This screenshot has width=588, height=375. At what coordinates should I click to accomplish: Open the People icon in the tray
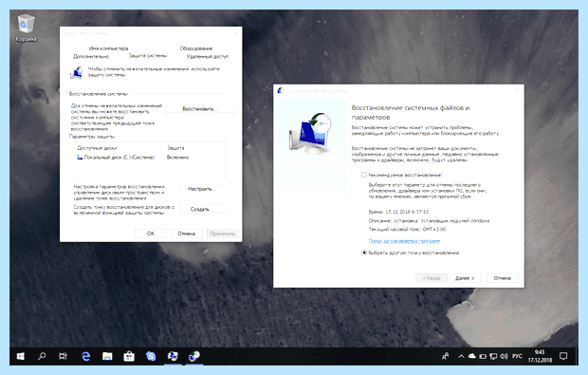[445, 356]
